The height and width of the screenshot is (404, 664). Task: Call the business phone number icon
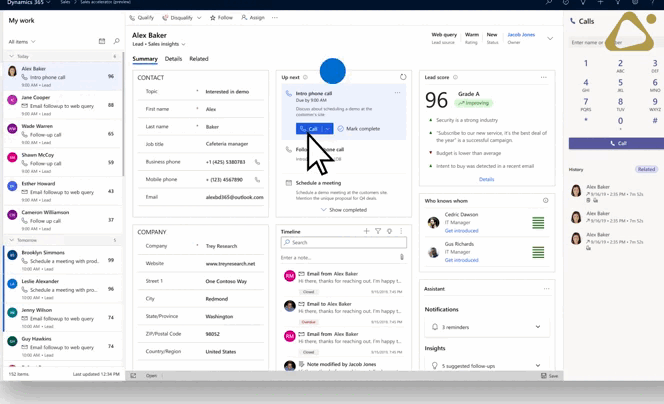257,162
